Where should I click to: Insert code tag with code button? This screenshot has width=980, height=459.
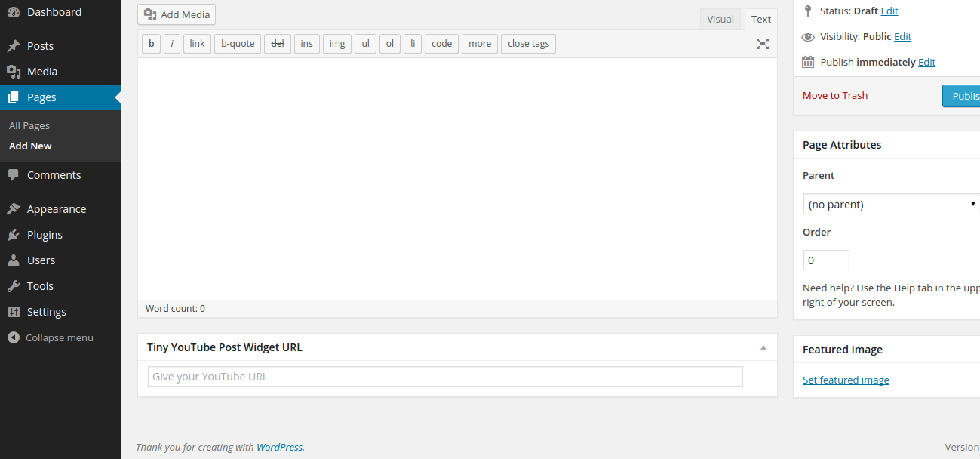(x=442, y=44)
